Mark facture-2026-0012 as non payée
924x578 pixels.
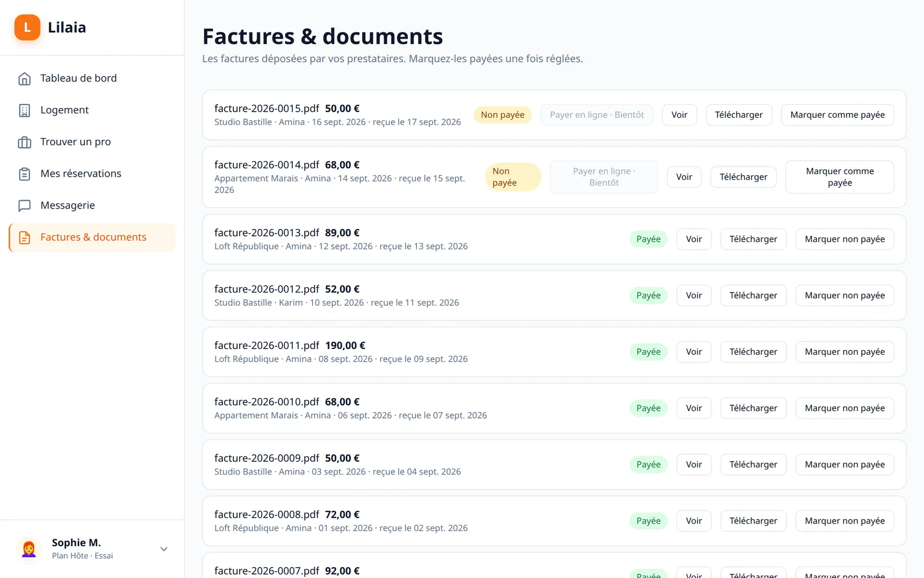tap(844, 295)
